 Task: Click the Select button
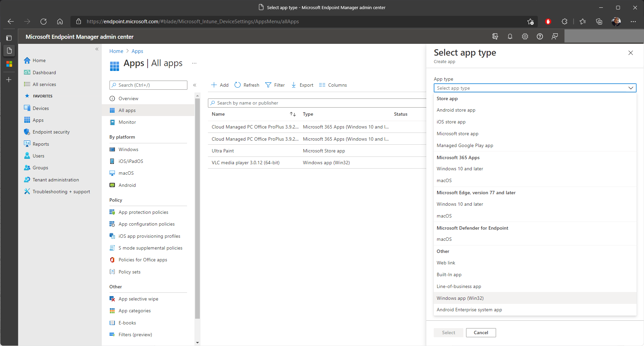pyautogui.click(x=449, y=333)
